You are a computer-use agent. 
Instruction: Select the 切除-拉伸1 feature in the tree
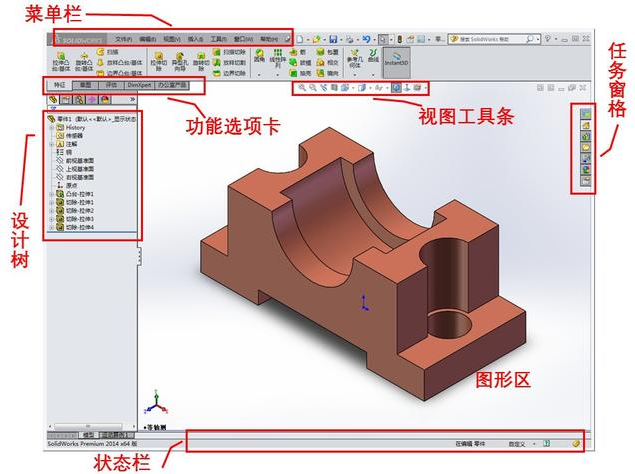click(x=75, y=202)
